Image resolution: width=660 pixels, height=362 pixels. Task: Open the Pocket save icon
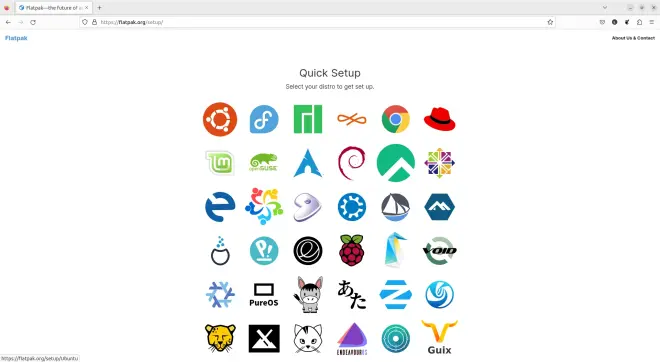tap(602, 22)
